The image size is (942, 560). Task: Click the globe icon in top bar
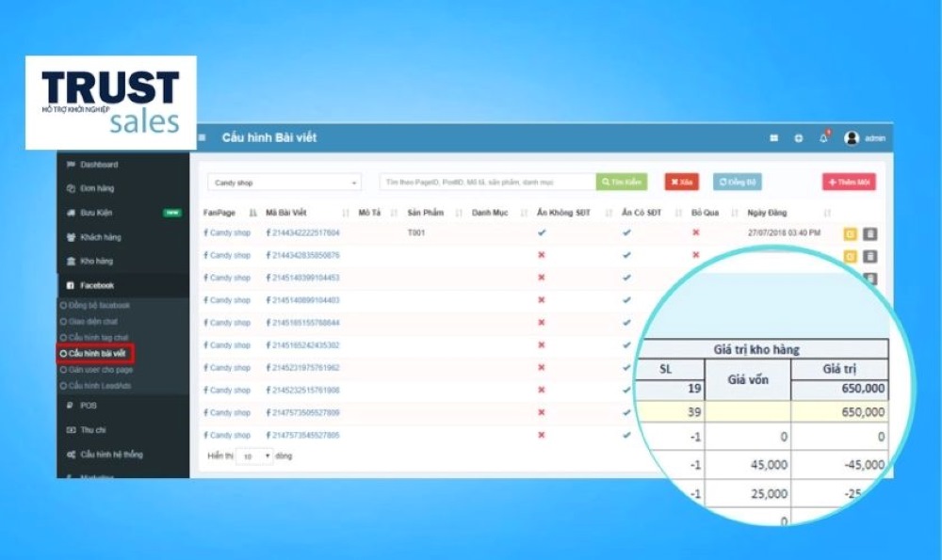pos(799,138)
